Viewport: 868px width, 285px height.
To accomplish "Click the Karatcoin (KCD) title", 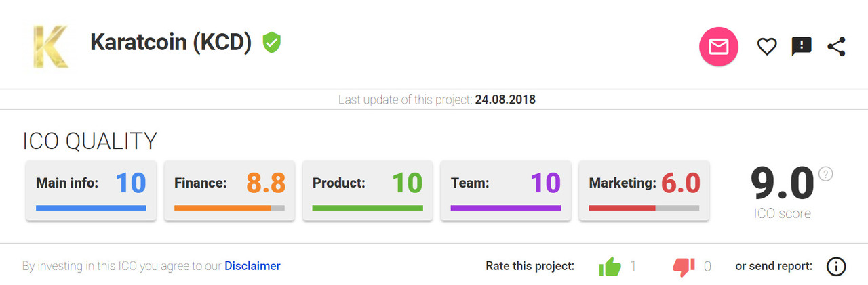I will pyautogui.click(x=171, y=43).
